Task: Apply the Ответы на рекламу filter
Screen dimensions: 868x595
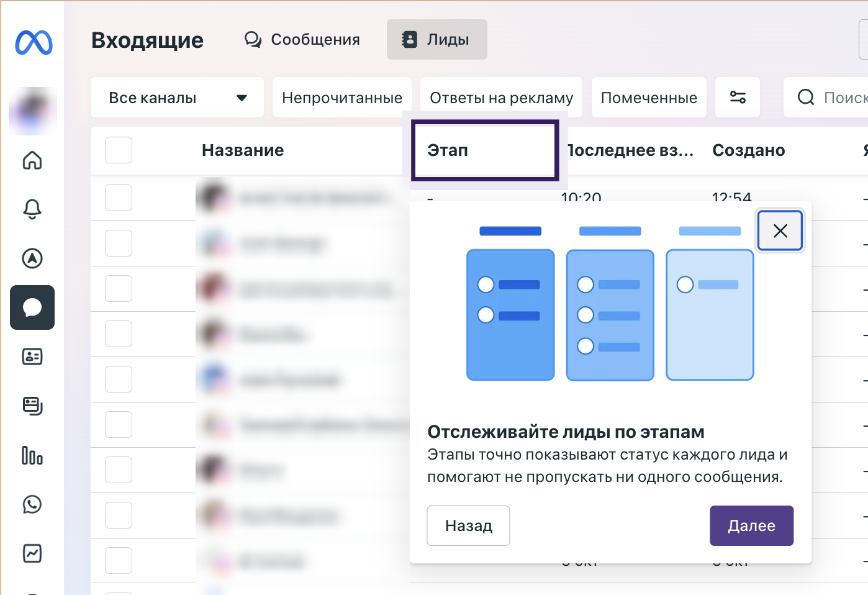Action: (502, 98)
